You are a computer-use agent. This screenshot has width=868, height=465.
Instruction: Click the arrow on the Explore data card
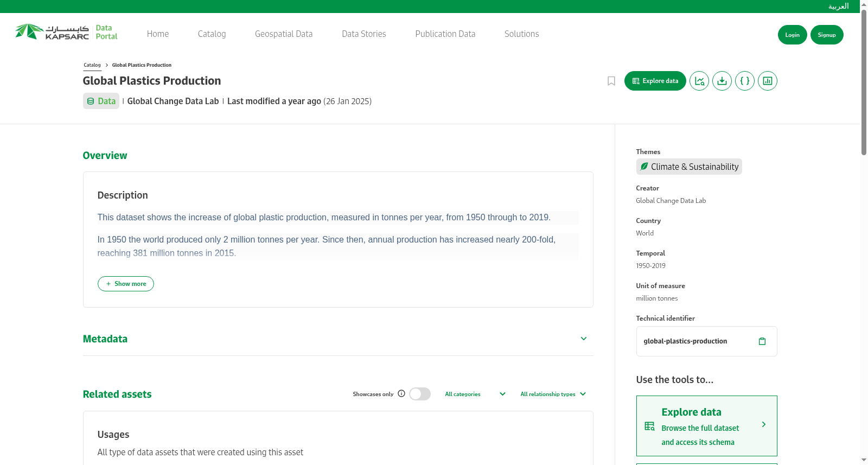coord(764,424)
